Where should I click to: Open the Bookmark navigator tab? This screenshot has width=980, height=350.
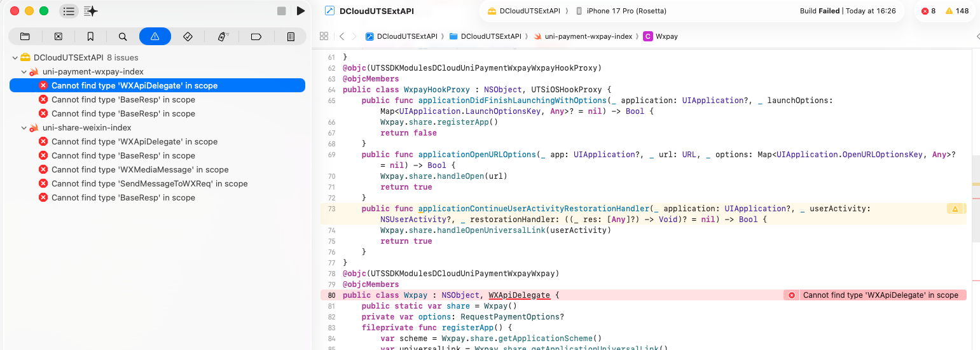tap(91, 37)
